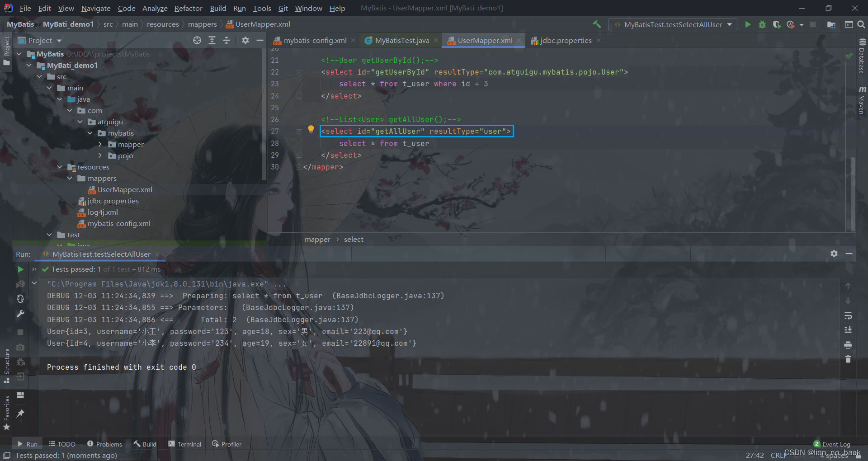Open the Problems tool window
Screen dimensions: 868x461
[x=104, y=444]
